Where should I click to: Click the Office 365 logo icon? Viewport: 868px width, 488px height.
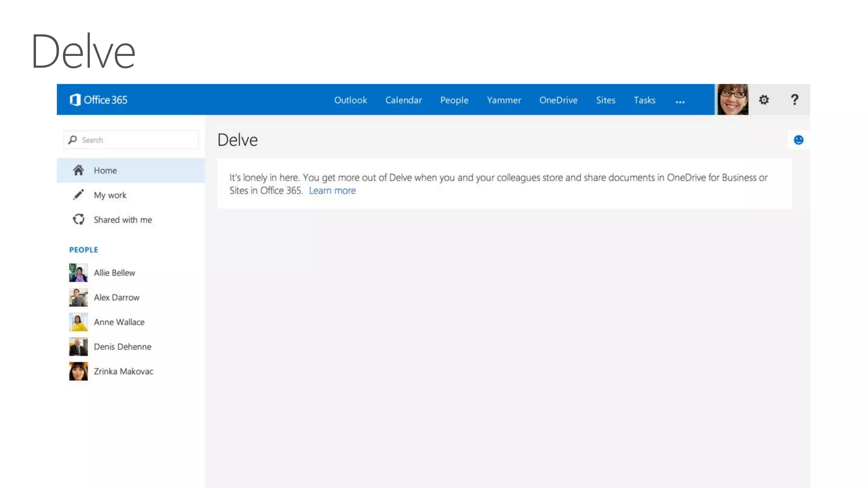pyautogui.click(x=75, y=100)
